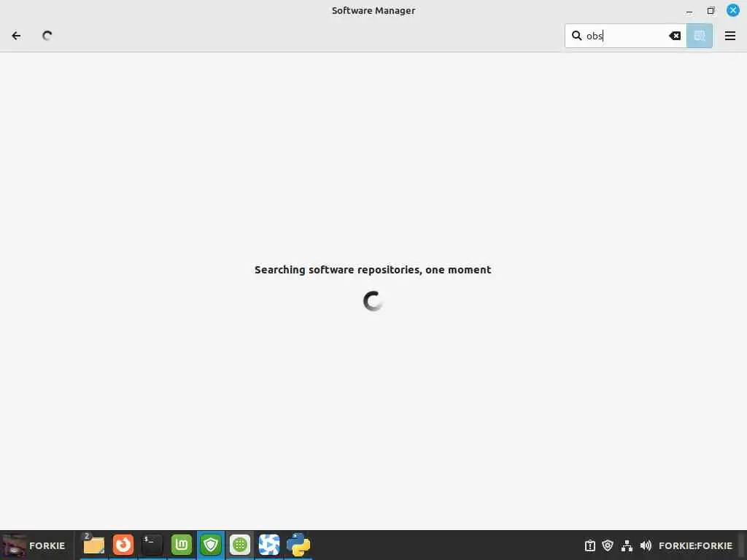
Task: Open the hamburger menu
Action: [729, 36]
